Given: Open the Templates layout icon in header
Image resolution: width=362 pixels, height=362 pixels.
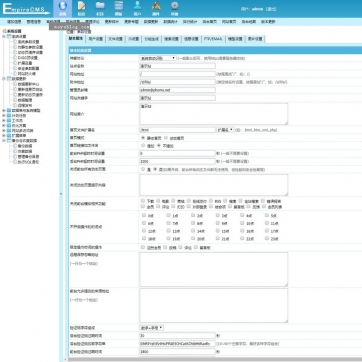Looking at the screenshot, I should (x=119, y=8).
